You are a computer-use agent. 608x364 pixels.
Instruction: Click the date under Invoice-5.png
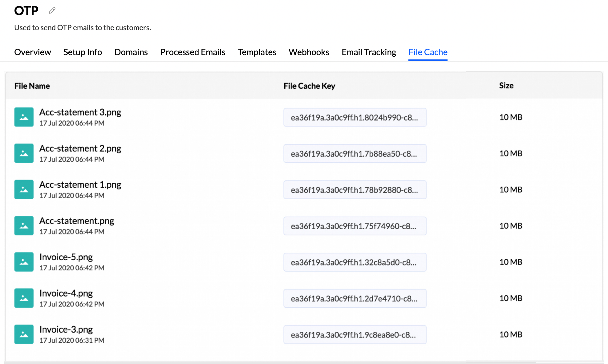[x=72, y=268]
